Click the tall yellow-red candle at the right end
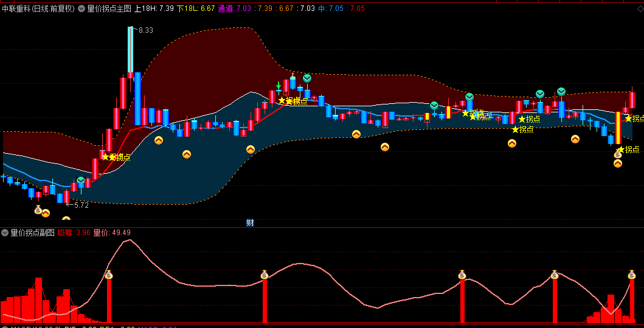 (x=618, y=128)
